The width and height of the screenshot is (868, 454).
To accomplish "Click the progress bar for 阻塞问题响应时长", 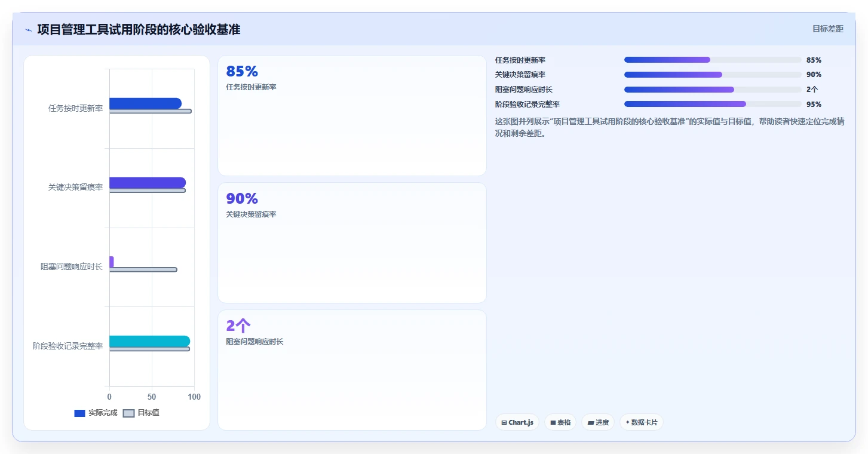I will click(713, 90).
